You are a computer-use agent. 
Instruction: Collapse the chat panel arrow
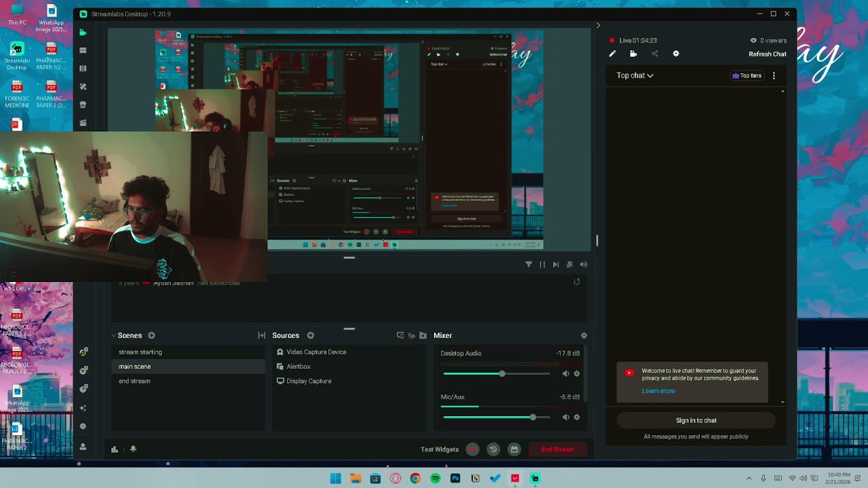pyautogui.click(x=598, y=26)
